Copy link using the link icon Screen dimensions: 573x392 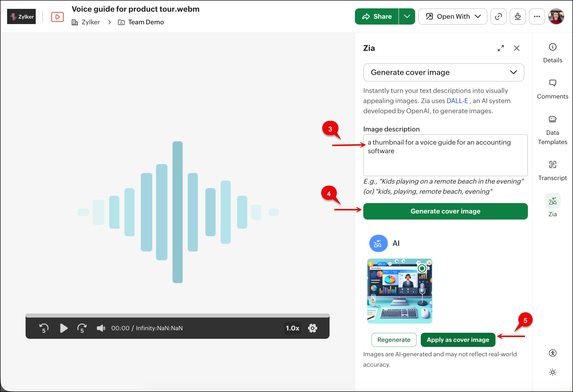[x=498, y=16]
